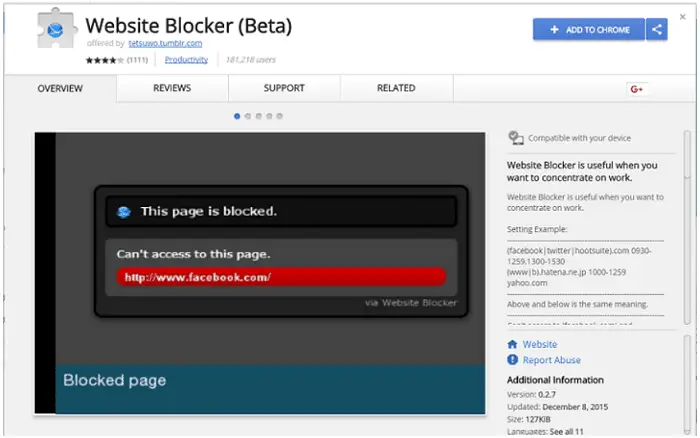Click the Version: 0.2.7 text

point(531,395)
